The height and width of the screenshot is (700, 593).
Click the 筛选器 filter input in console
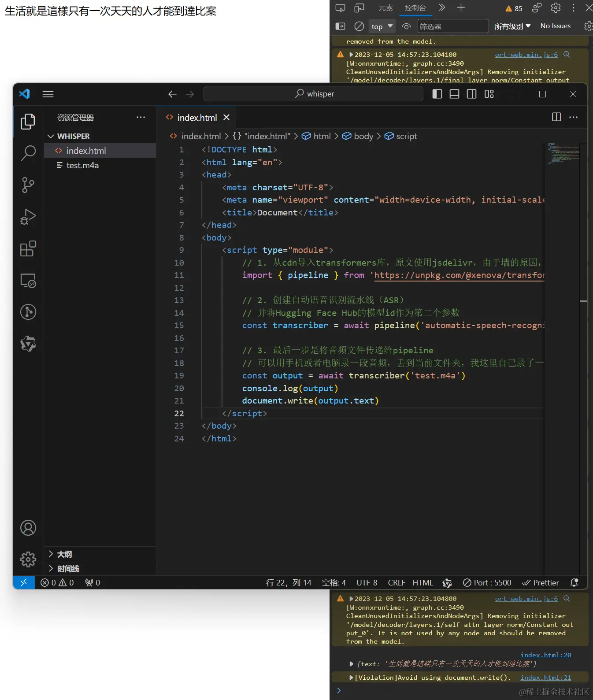tap(453, 26)
